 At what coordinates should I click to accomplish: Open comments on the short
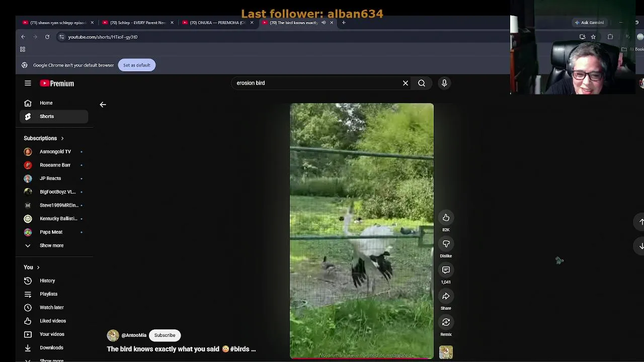[x=446, y=270]
